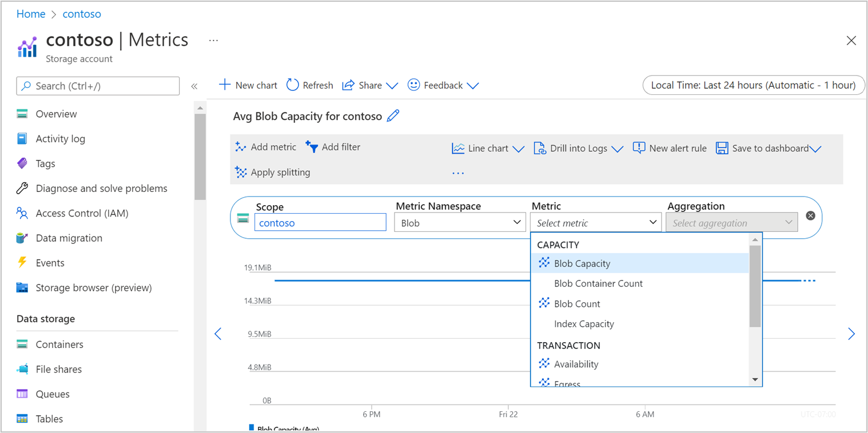The image size is (868, 433).
Task: Click the Activity log sidebar icon
Action: coord(22,138)
